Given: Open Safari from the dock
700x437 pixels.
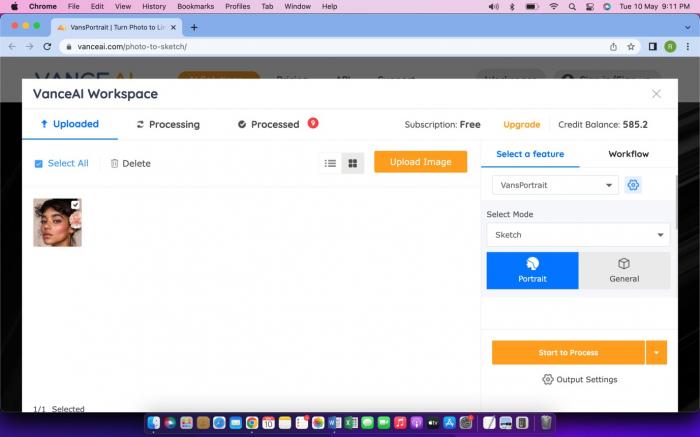Looking at the screenshot, I should coord(219,422).
